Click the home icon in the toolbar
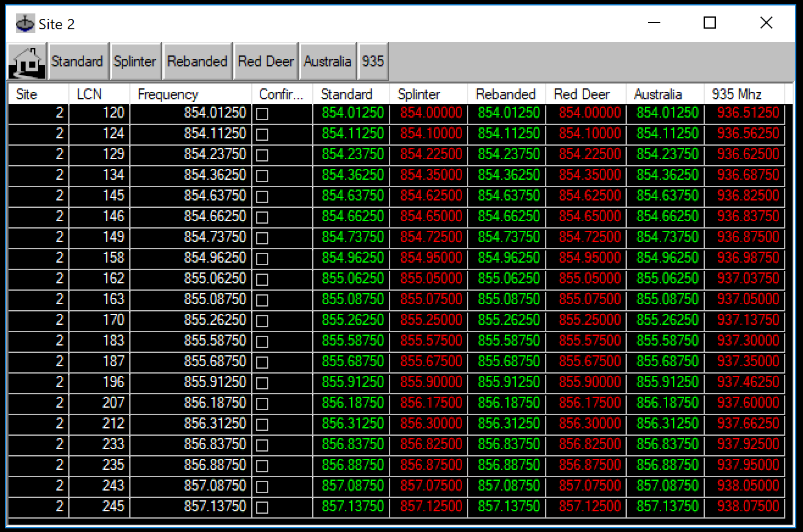 (x=27, y=62)
